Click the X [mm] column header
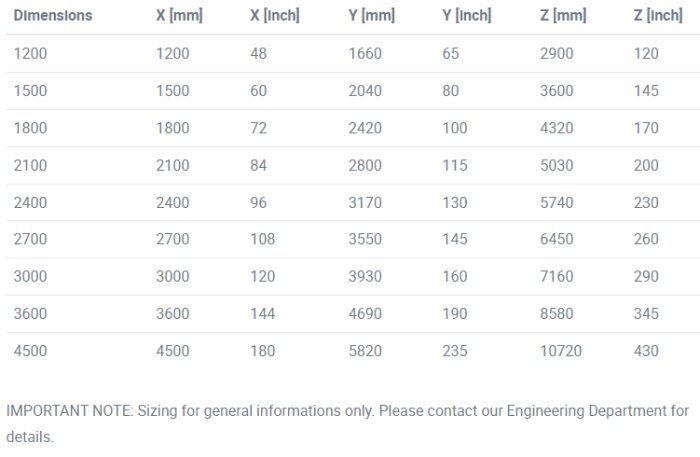This screenshot has width=700, height=457. (178, 16)
